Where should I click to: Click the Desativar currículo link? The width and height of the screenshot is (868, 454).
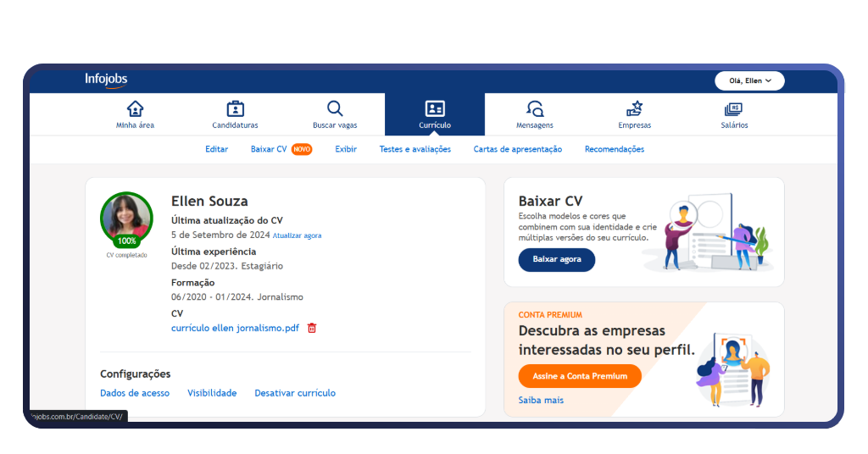[x=295, y=393]
